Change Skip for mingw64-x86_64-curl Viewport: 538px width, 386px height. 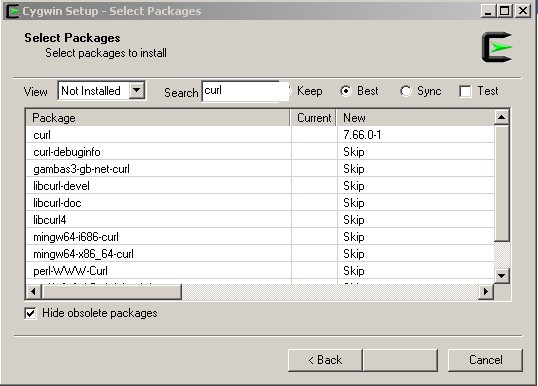tap(354, 254)
